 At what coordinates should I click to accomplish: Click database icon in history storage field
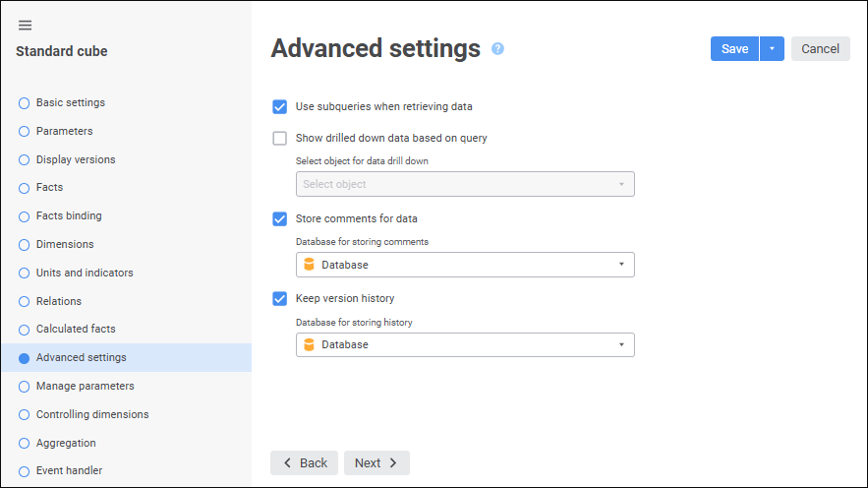point(309,344)
